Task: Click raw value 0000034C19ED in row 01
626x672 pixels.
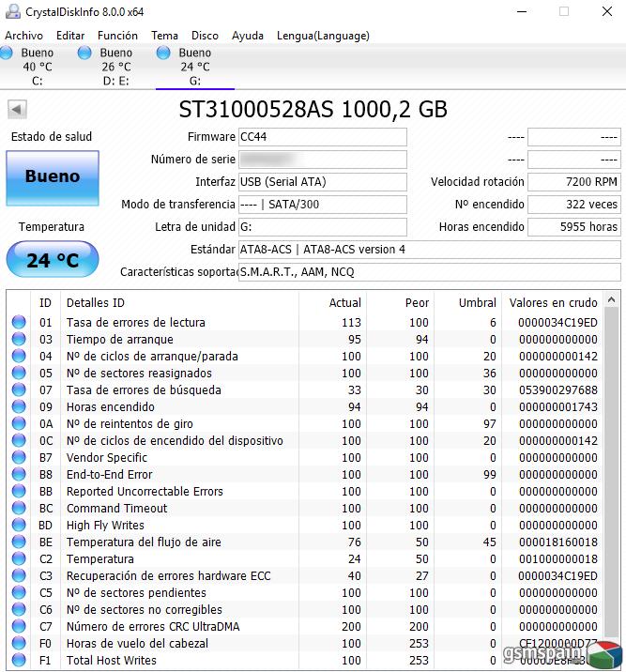Action: pos(557,322)
